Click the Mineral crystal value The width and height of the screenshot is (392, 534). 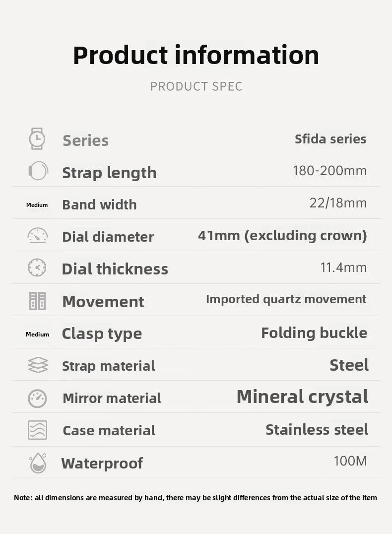[302, 397]
